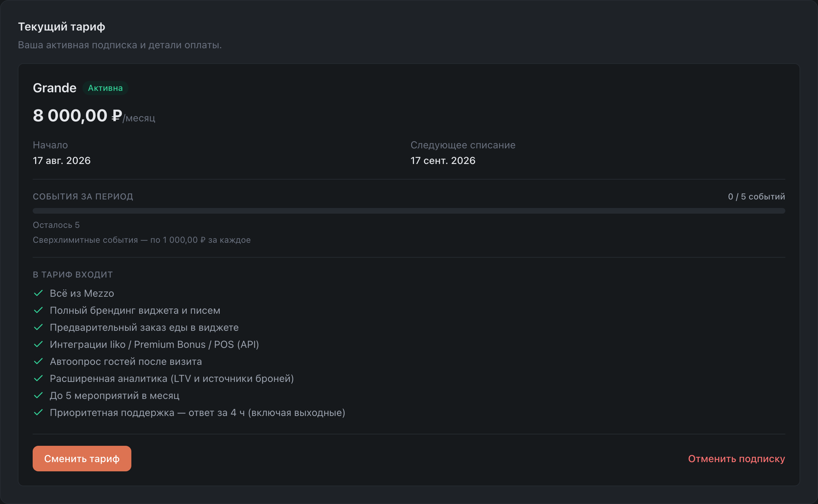Click the price "8 000,00 ₽"

[x=77, y=116]
